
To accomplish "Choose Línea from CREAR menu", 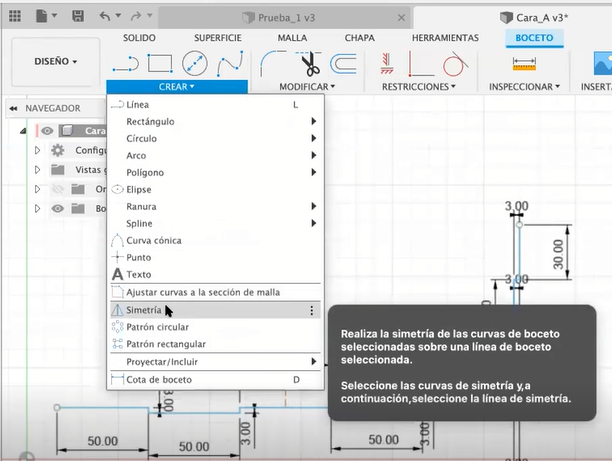I will (215, 105).
